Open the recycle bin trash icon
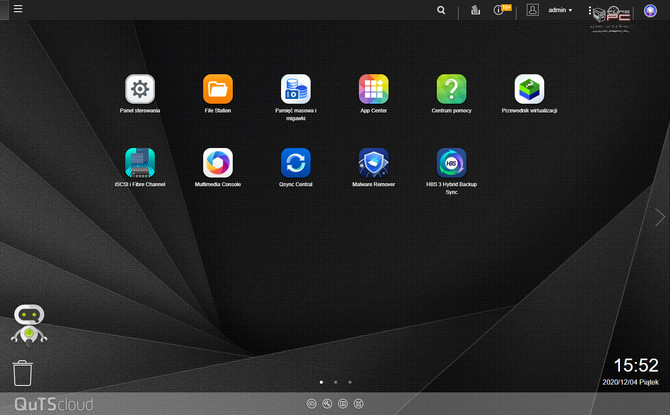This screenshot has width=670, height=415. click(x=22, y=373)
